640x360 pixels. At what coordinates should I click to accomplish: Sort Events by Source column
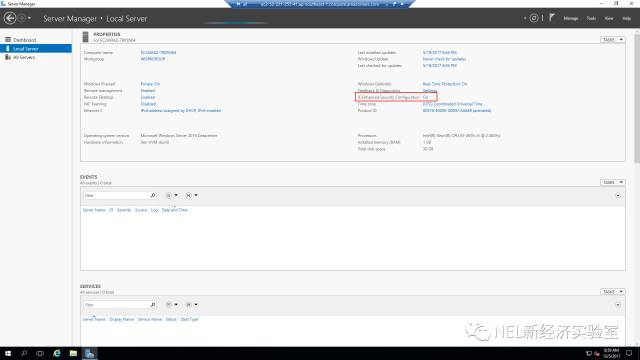(x=141, y=210)
